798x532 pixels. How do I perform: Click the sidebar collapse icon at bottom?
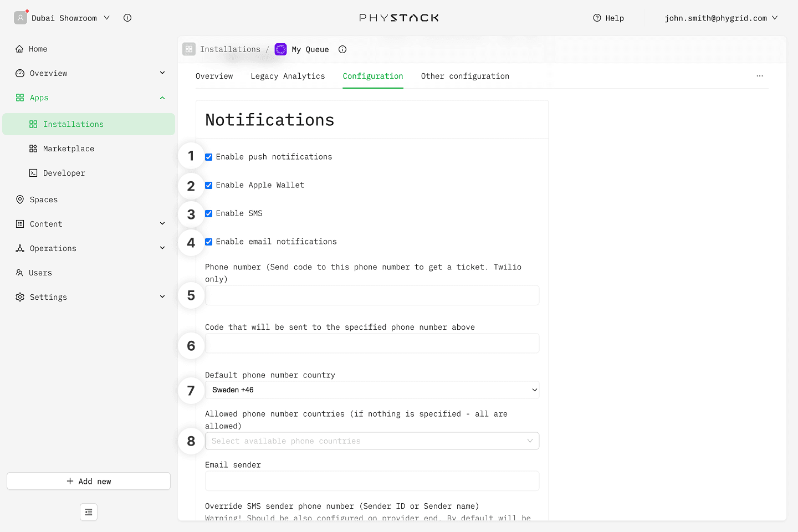click(x=89, y=512)
